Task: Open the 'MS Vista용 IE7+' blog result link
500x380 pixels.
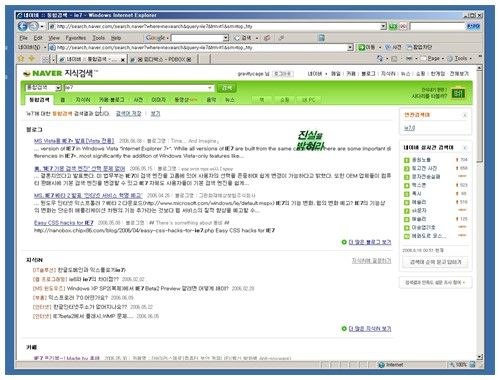Action: 74,141
